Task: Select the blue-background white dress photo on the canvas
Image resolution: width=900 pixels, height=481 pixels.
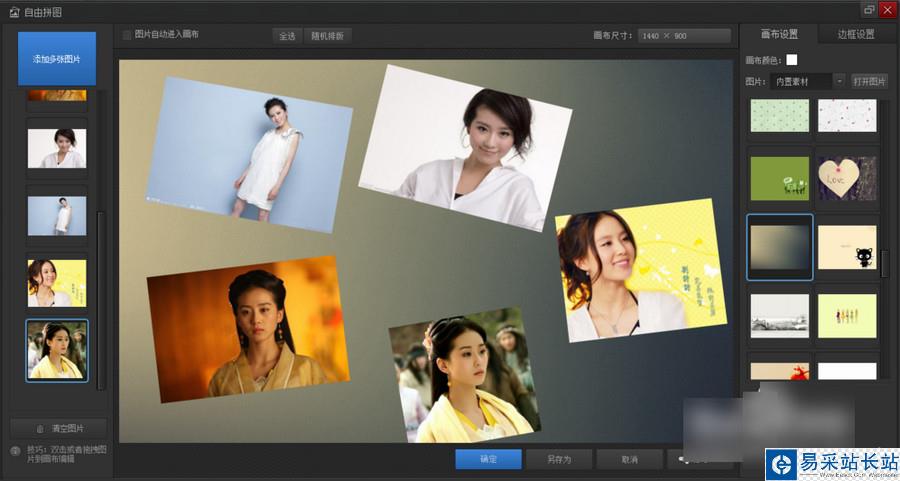Action: pos(249,154)
